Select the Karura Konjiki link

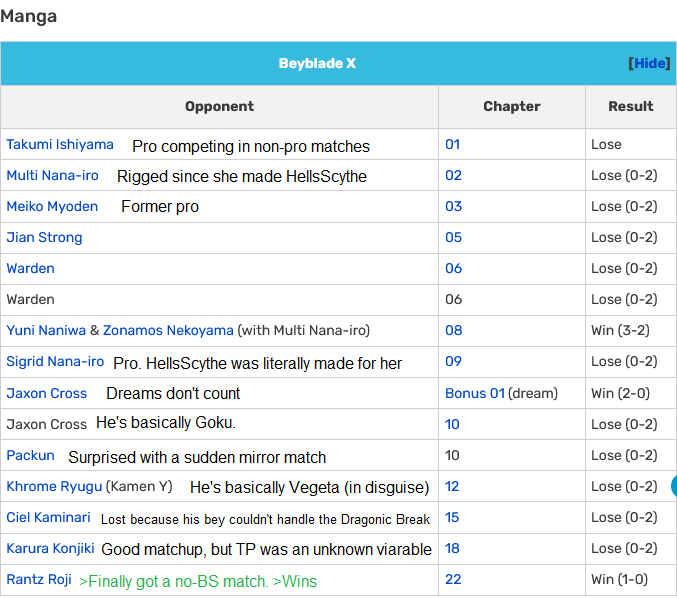50,548
